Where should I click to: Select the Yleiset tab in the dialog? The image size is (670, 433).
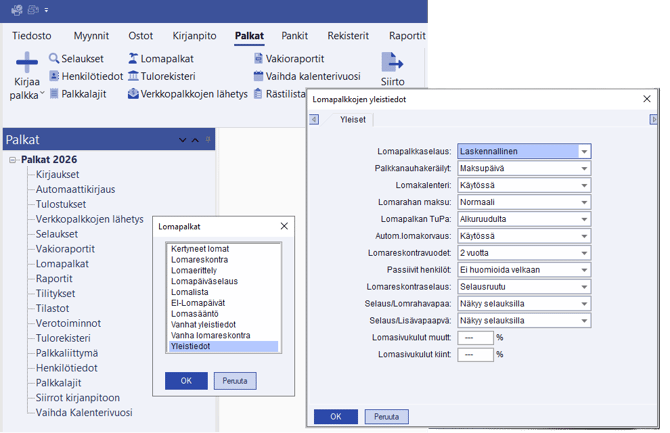tap(353, 119)
